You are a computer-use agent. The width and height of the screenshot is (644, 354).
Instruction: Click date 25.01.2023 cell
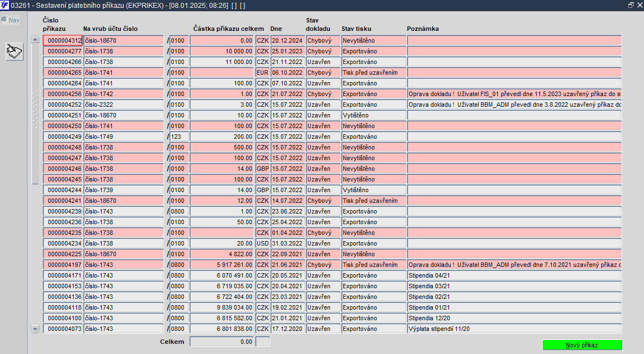pos(288,51)
